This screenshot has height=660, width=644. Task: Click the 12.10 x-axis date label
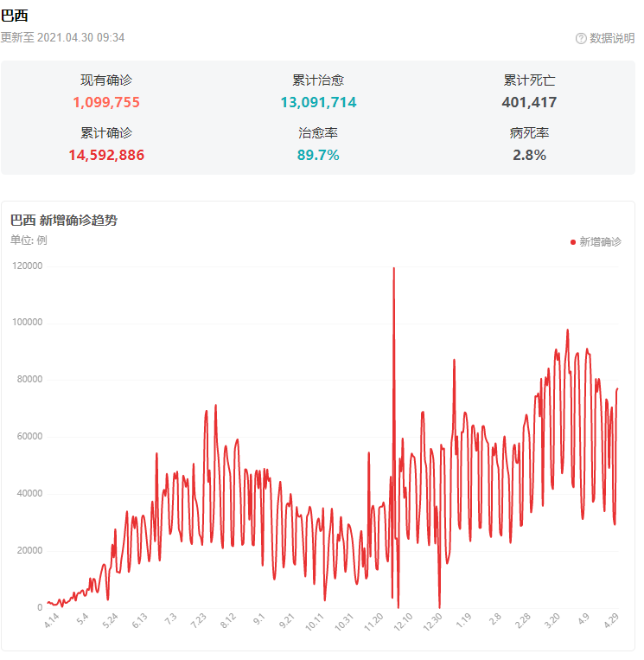403,622
